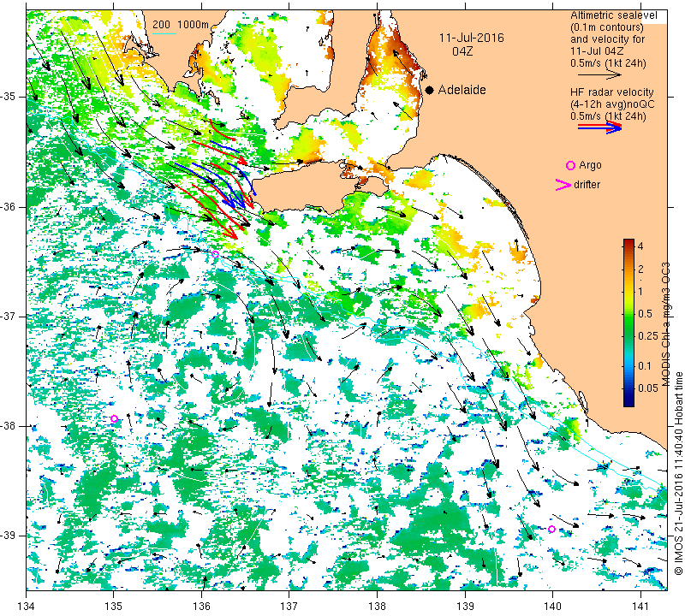Image resolution: width=685 pixels, height=616 pixels.
Task: Click the colorbar tick label "0.1"
Action: pyautogui.click(x=645, y=366)
